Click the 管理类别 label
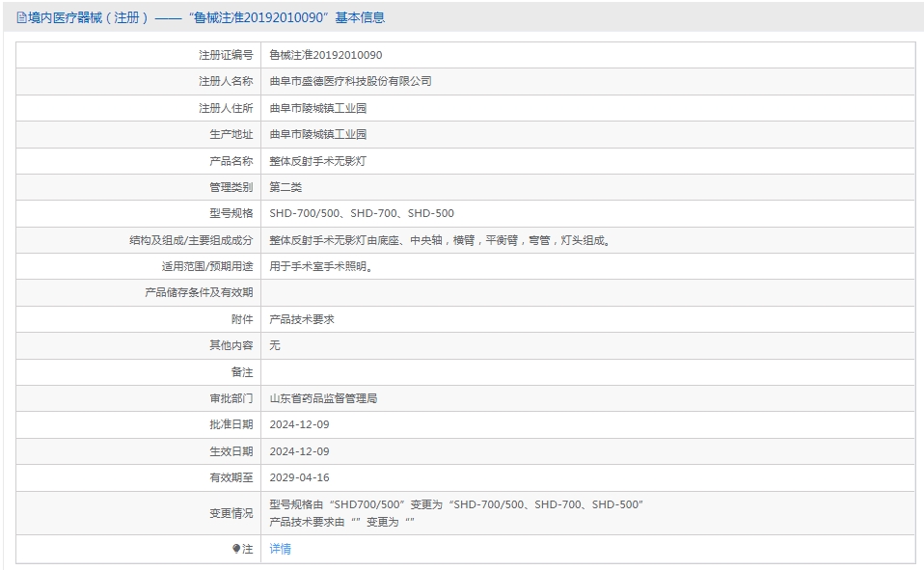Screen dimensions: 924x570 [231, 187]
